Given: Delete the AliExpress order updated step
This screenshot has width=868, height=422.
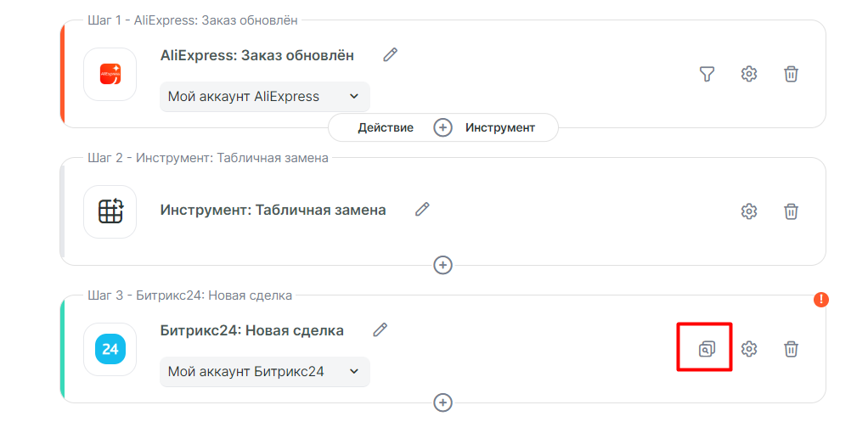Looking at the screenshot, I should (x=791, y=74).
